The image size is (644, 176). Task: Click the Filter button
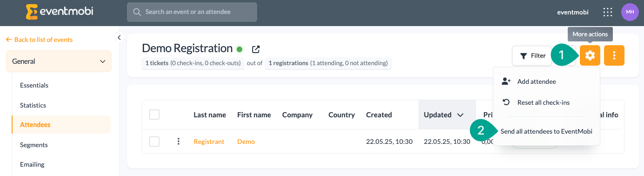click(532, 55)
